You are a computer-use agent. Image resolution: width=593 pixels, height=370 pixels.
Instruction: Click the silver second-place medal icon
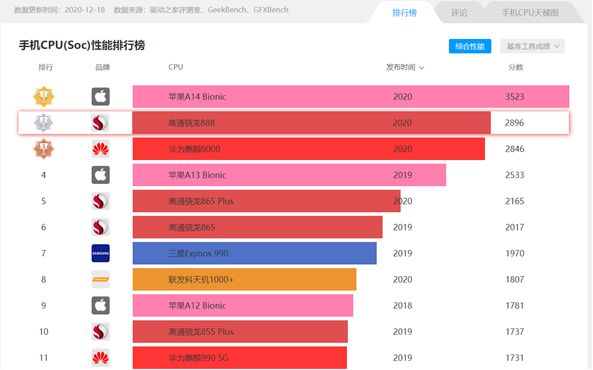pos(43,123)
